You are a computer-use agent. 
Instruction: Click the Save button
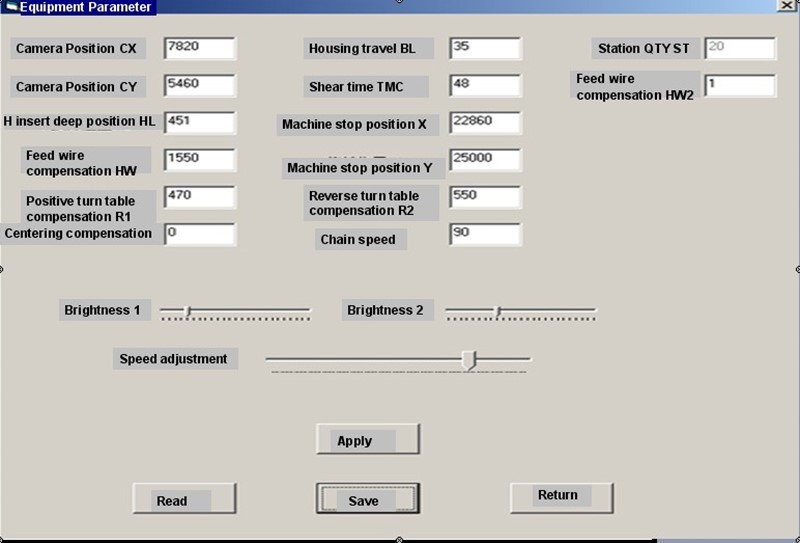(368, 499)
